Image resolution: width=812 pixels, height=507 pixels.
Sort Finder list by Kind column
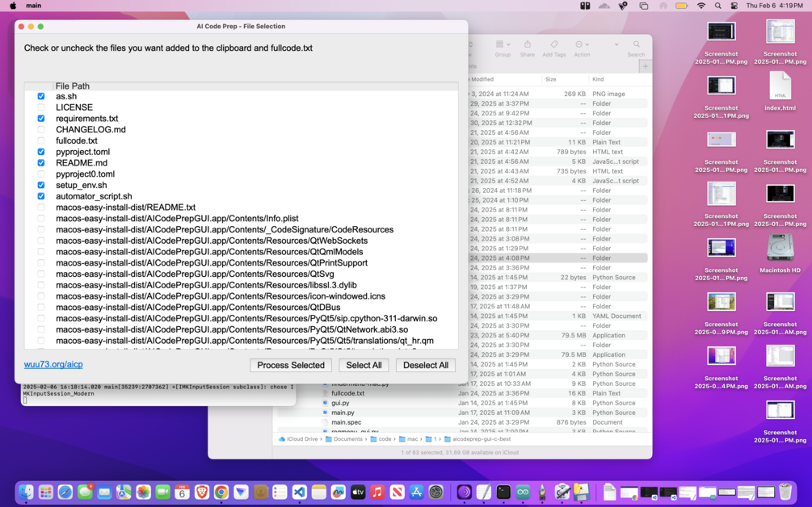(598, 79)
